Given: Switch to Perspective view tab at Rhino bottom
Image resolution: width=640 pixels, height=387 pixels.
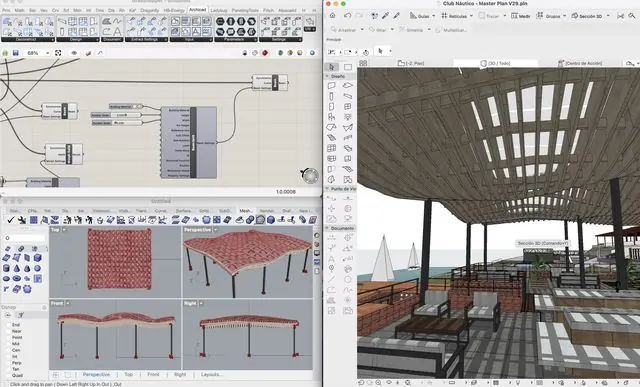Looking at the screenshot, I should coord(96,374).
